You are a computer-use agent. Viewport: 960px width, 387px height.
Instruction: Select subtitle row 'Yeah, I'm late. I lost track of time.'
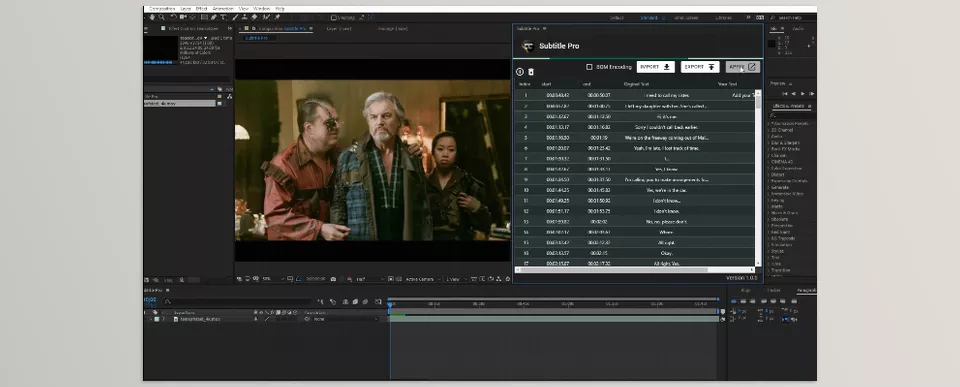click(x=634, y=148)
